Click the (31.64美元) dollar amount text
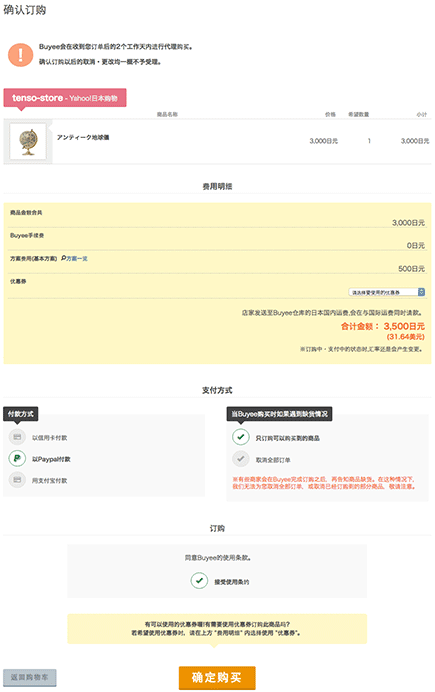The image size is (435, 692). (x=405, y=337)
